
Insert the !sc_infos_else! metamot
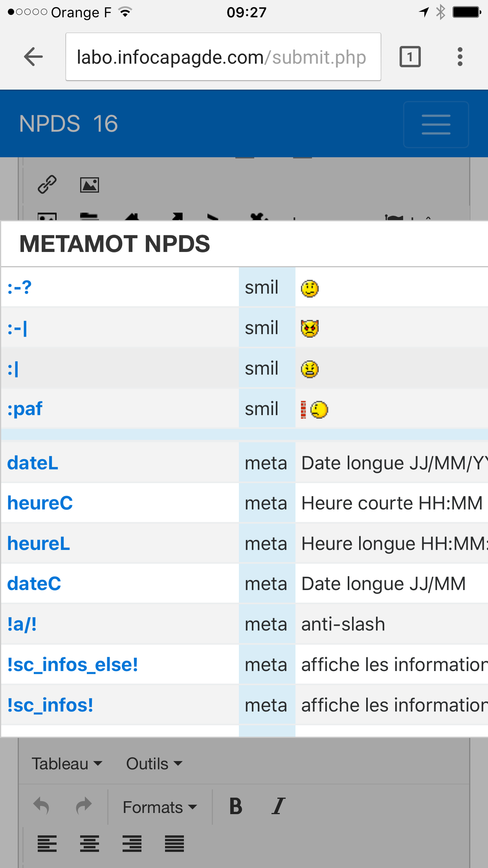[x=73, y=665]
